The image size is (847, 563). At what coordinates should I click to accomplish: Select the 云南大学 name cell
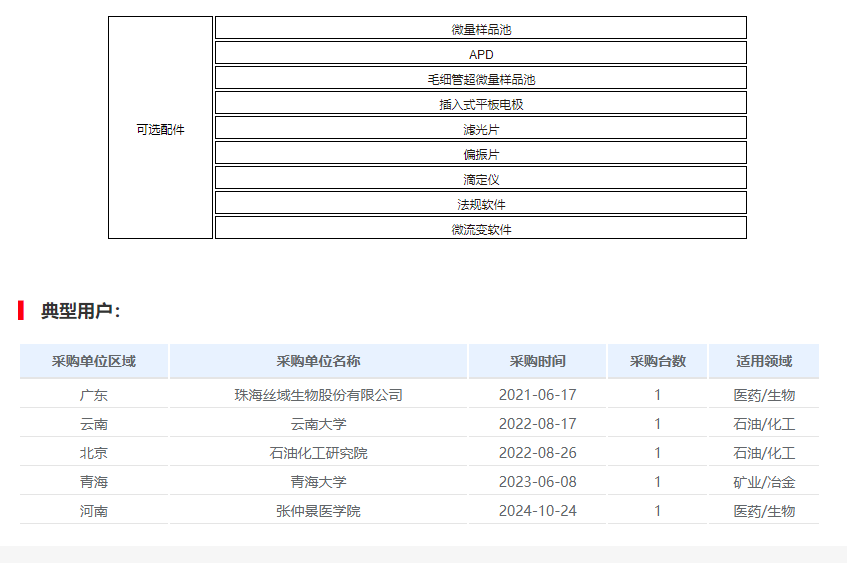pyautogui.click(x=318, y=424)
